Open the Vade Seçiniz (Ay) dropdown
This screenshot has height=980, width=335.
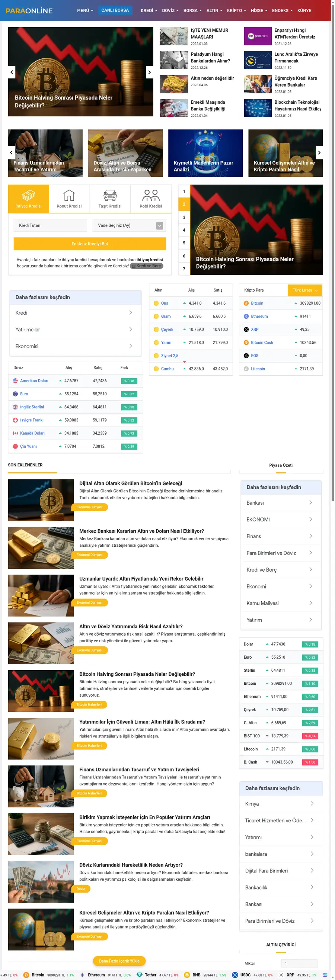click(x=129, y=225)
